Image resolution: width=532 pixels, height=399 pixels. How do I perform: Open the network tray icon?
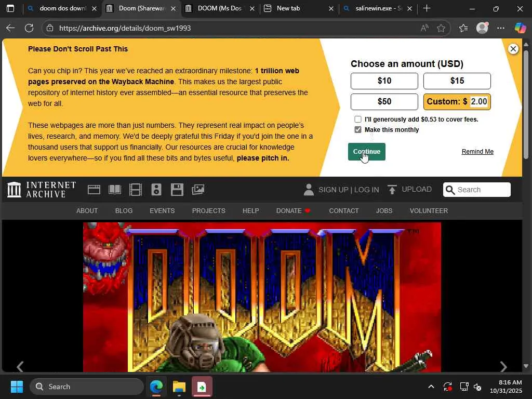(464, 387)
